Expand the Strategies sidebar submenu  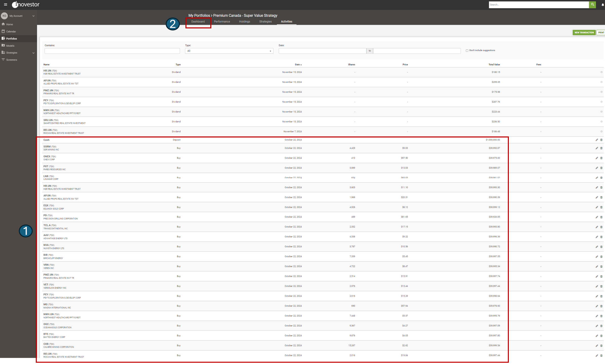click(33, 53)
